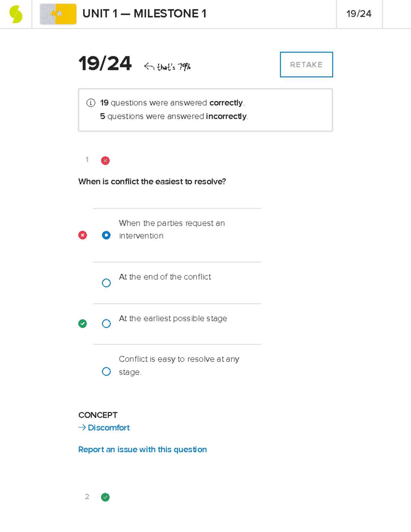Click the red X marking the wrong answer choice

tap(82, 235)
